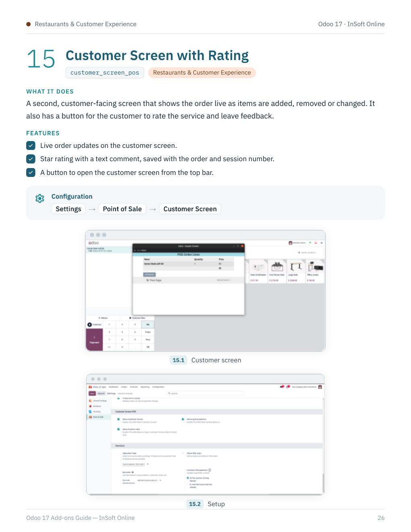Click the brown bullet beside the header section name

click(28, 24)
